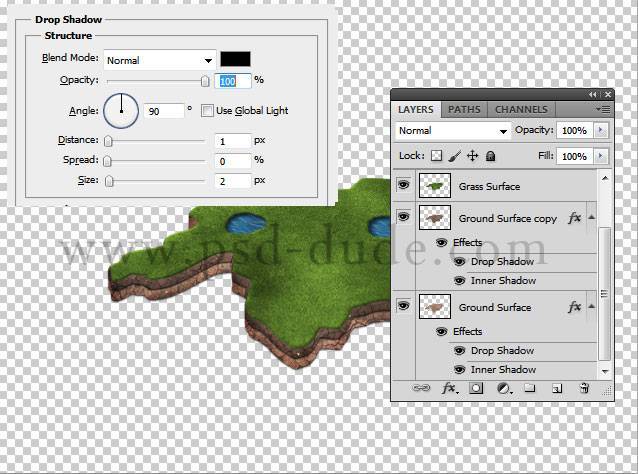Select Grass Surface layer thumbnail

435,186
